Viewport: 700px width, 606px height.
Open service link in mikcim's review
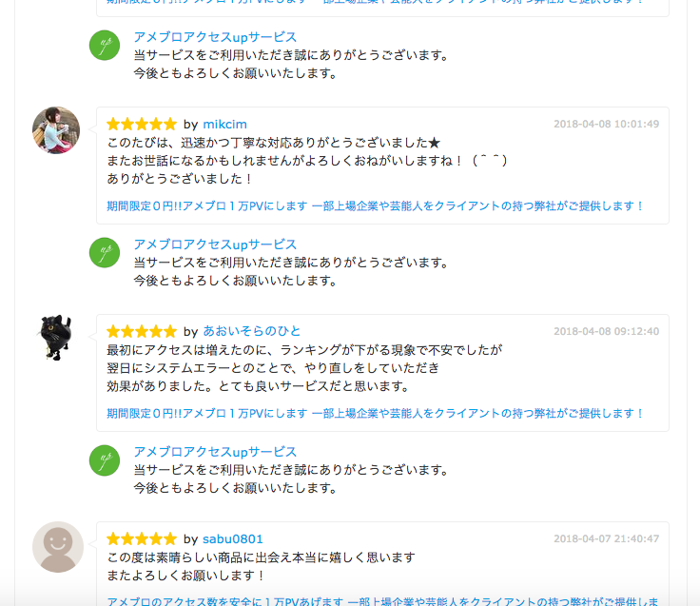click(x=375, y=205)
